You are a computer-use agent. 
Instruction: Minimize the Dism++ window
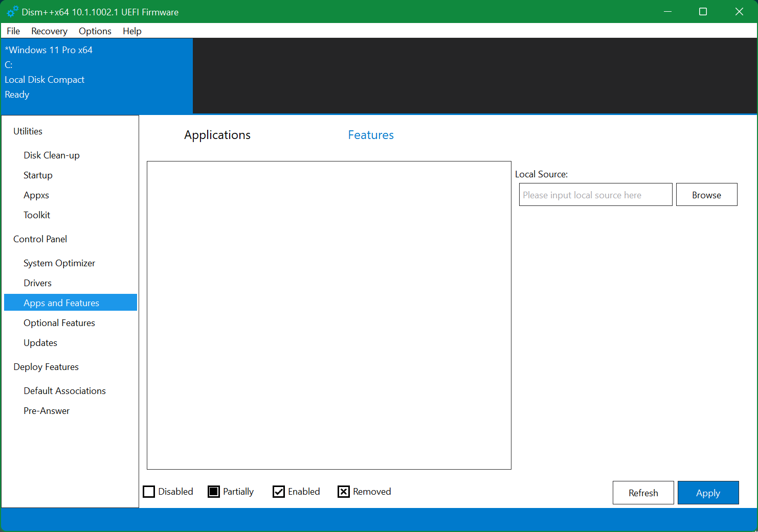point(667,11)
